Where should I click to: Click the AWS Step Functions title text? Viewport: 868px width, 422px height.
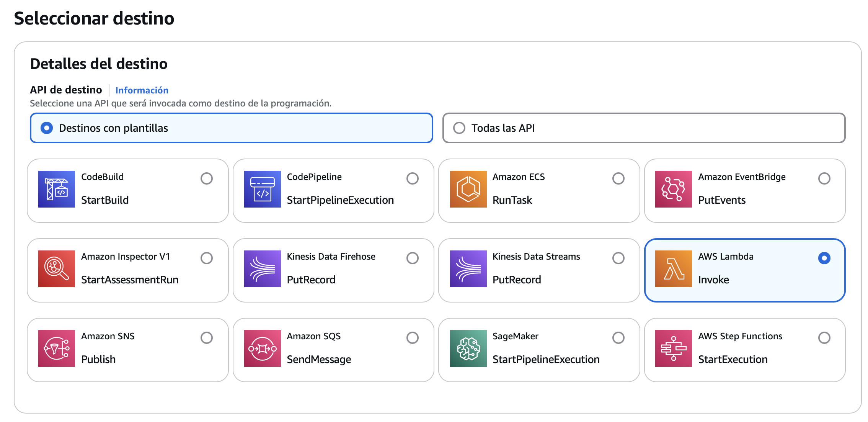(740, 336)
